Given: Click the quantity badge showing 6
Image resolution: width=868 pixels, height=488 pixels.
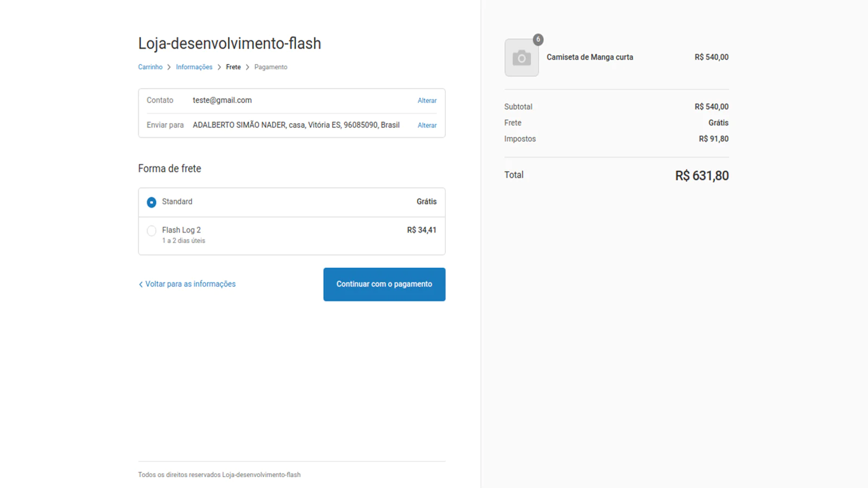Looking at the screenshot, I should pos(538,40).
